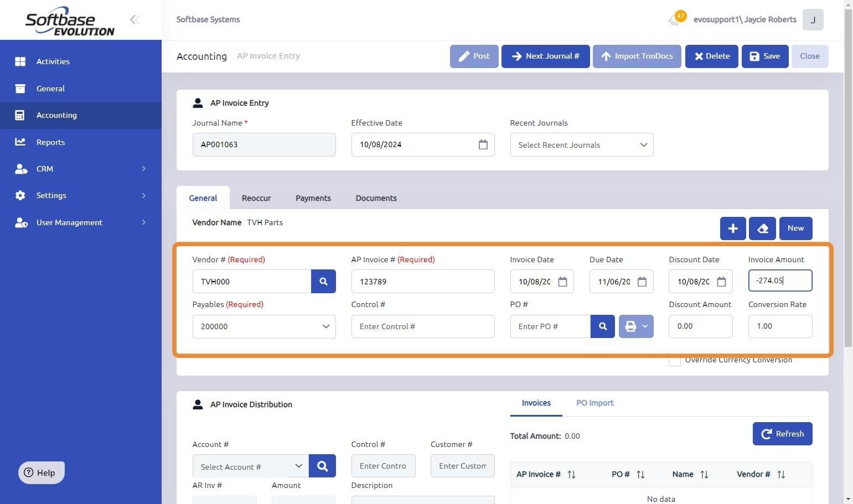Click the blue plus add button
The width and height of the screenshot is (853, 504).
[x=732, y=228]
